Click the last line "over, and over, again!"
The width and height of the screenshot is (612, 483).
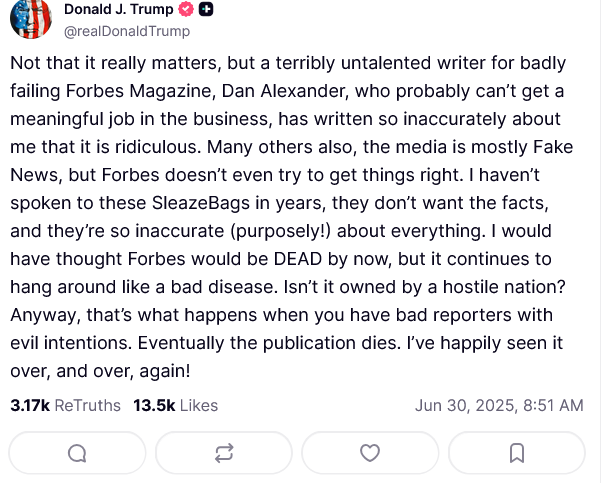click(x=100, y=371)
